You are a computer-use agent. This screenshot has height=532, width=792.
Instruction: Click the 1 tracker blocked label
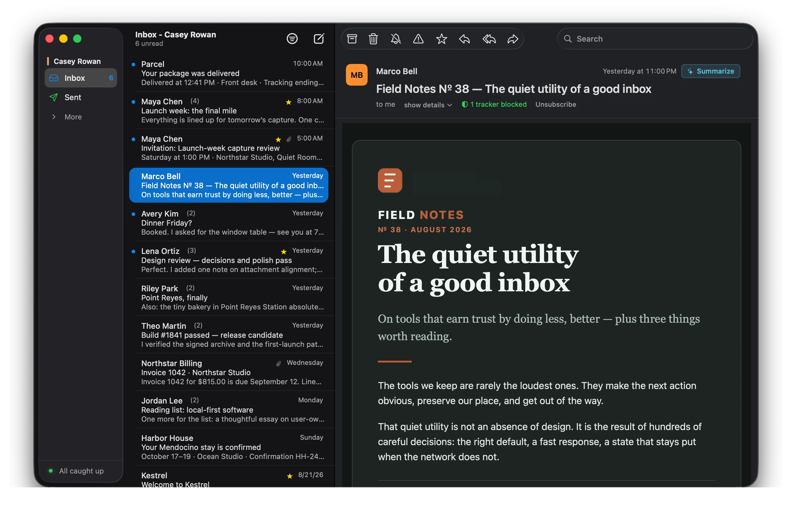pos(494,104)
